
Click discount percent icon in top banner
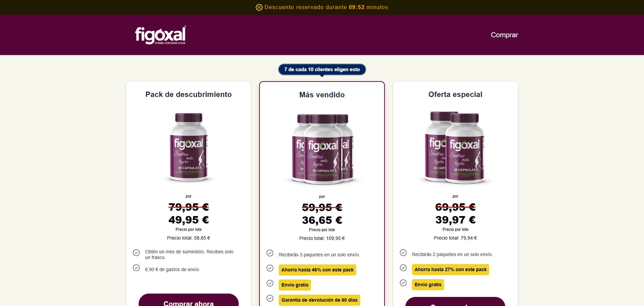click(x=259, y=7)
